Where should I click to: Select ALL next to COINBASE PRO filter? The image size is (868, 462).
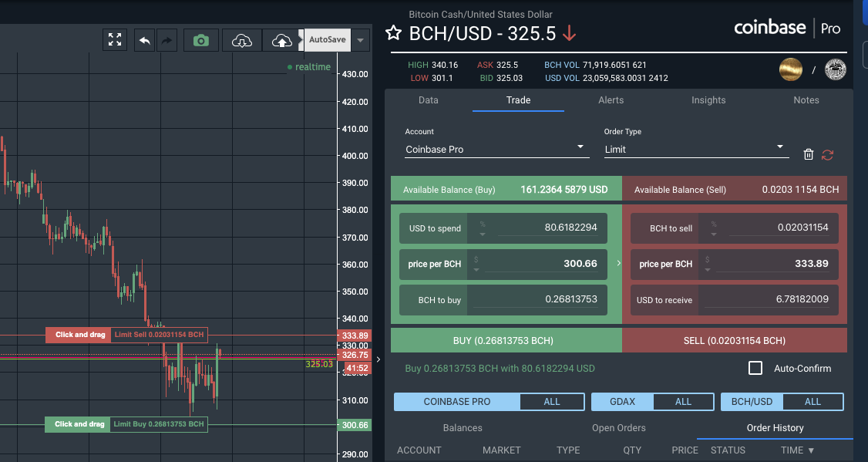552,402
